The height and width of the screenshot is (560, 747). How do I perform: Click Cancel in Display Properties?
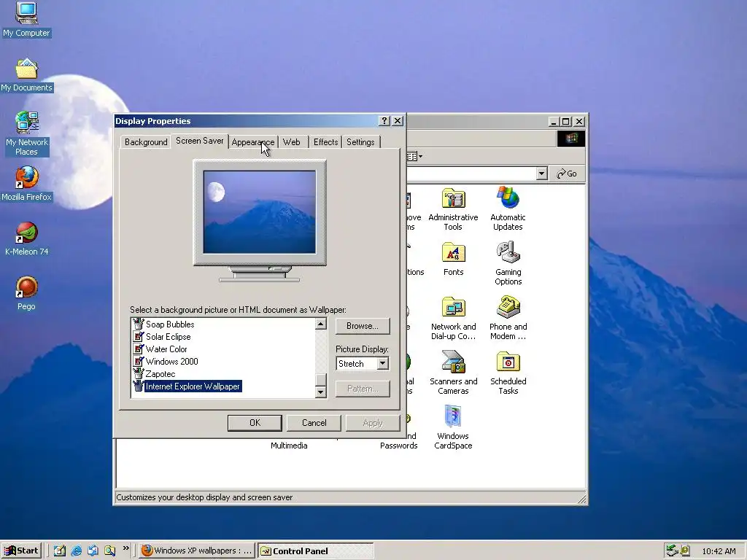pos(314,423)
